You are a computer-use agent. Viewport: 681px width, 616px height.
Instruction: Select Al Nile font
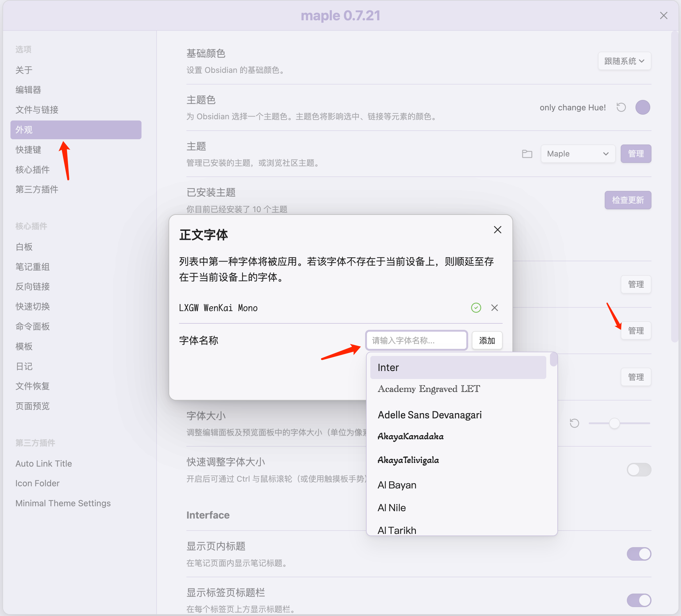click(458, 508)
